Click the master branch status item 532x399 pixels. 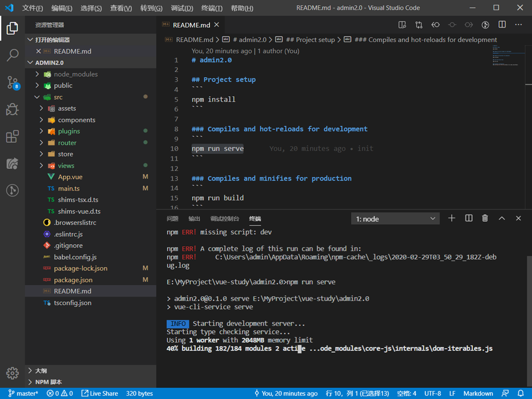23,393
